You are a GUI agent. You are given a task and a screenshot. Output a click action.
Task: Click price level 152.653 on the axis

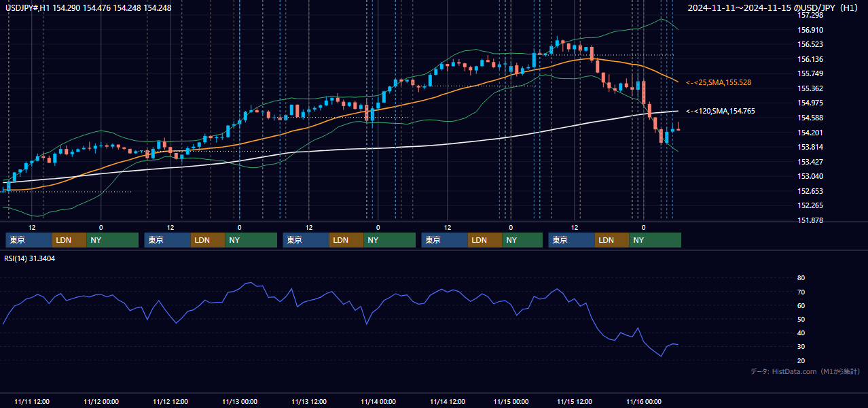810,191
